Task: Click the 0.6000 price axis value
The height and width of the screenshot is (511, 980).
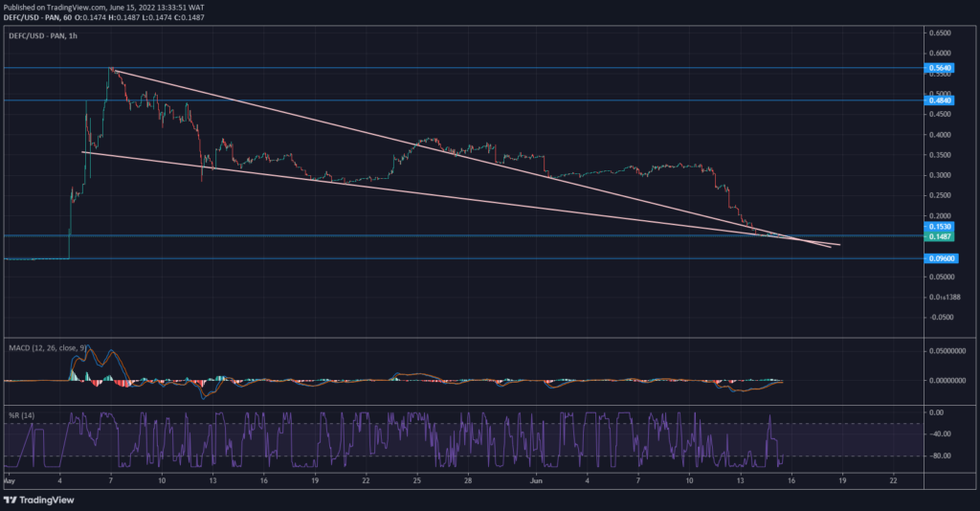Action: point(940,54)
